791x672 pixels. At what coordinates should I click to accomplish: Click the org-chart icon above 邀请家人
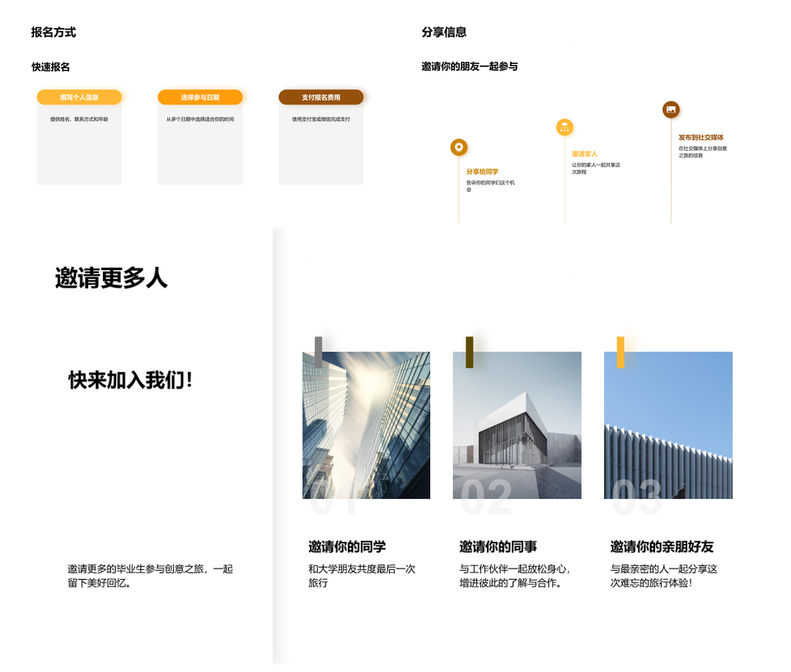[564, 127]
